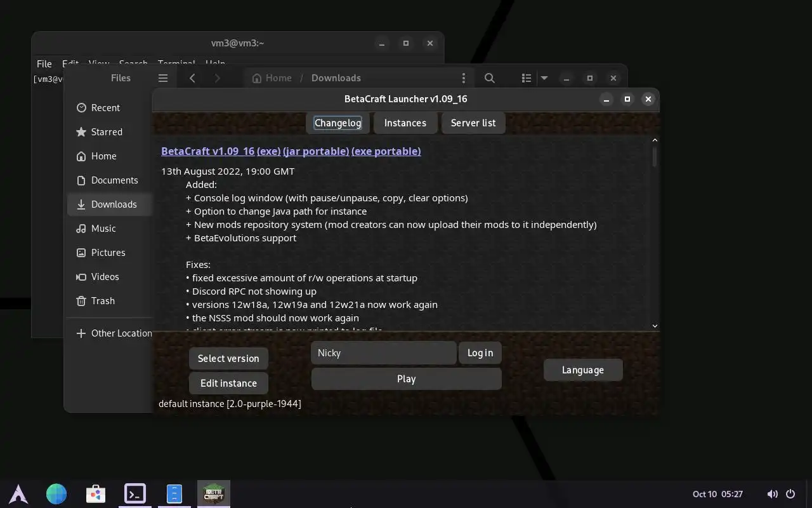Toggle list view in Files window
This screenshot has height=508, width=812.
(526, 78)
